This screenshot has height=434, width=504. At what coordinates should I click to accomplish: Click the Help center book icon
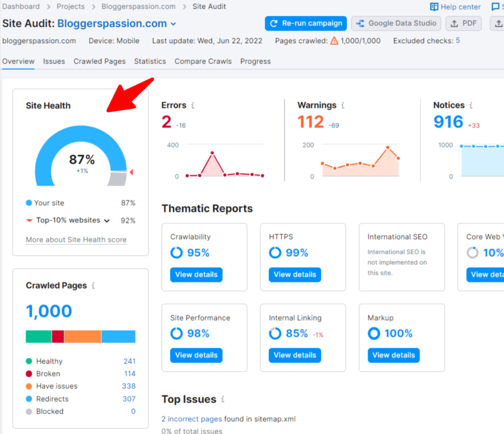[x=434, y=7]
